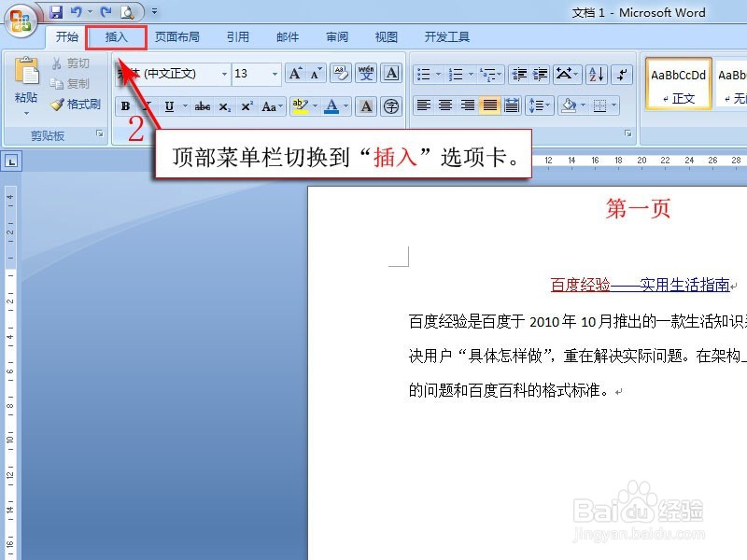This screenshot has height=560, width=747.
Task: Toggle paragraph mark display icon
Action: (x=620, y=74)
